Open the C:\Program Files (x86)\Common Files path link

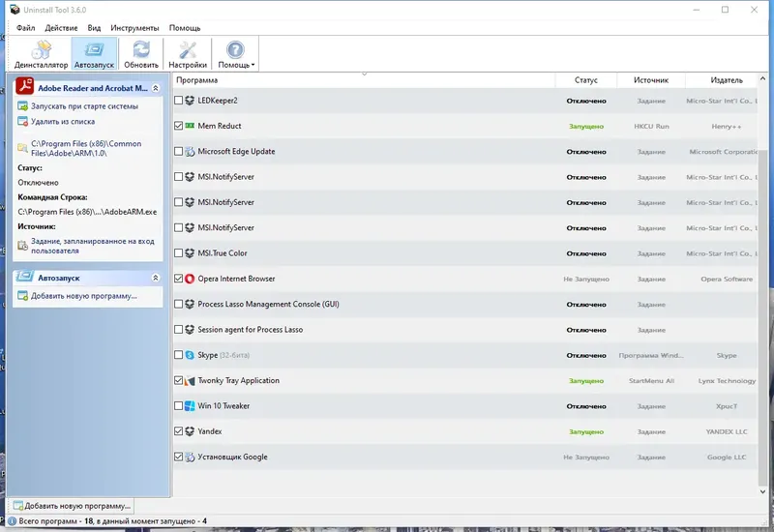pyautogui.click(x=86, y=148)
